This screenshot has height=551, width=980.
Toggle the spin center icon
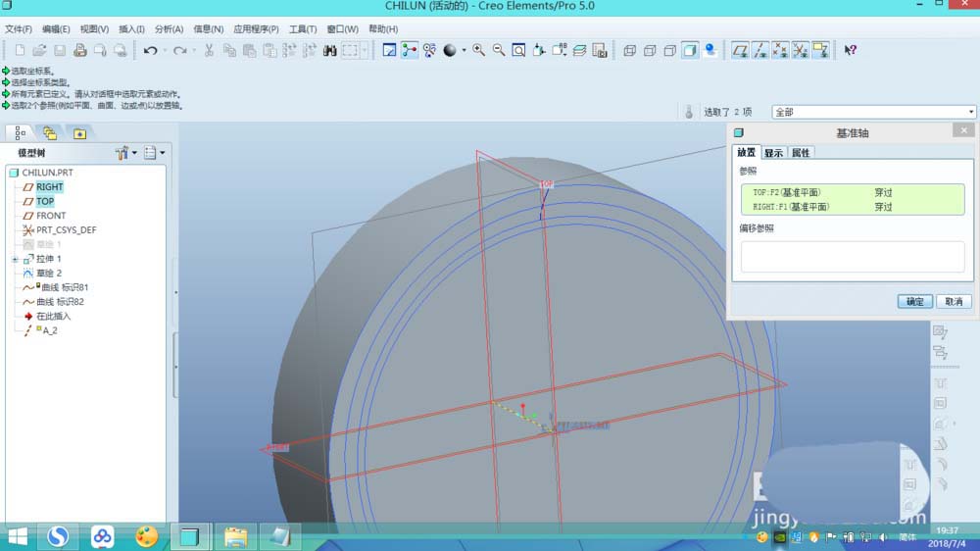pos(410,50)
